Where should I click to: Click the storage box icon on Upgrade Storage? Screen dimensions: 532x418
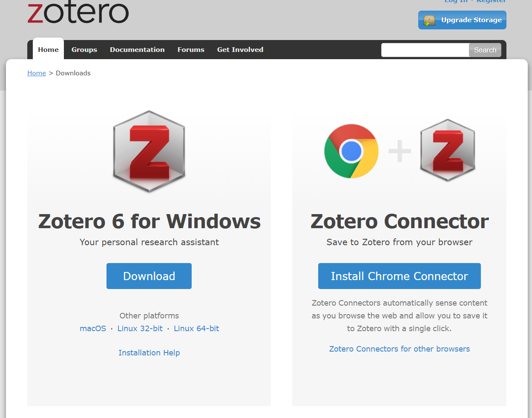[429, 20]
